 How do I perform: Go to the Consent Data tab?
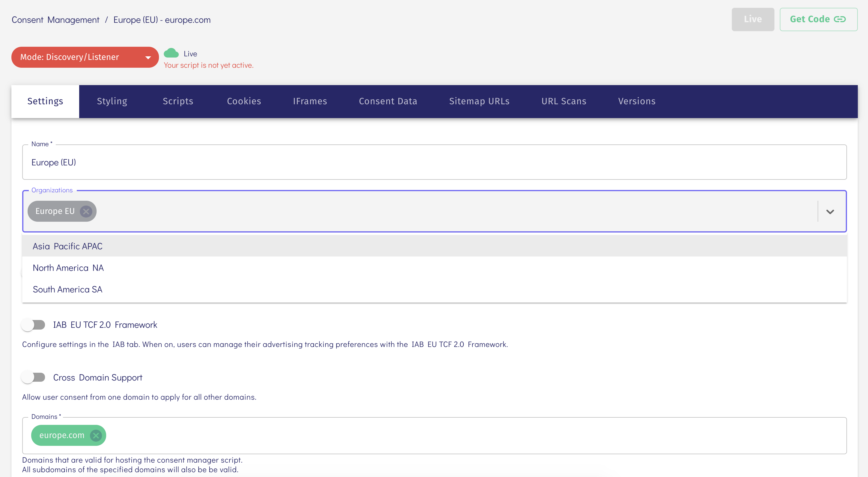pos(388,101)
